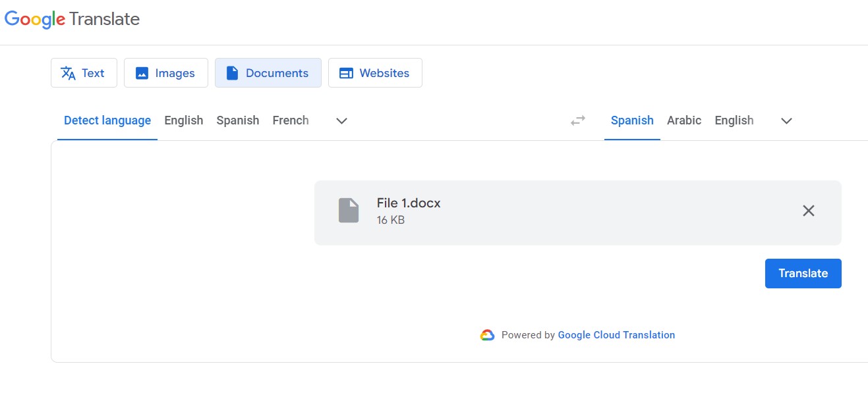
Task: Choose Arabic as target language
Action: [x=684, y=120]
